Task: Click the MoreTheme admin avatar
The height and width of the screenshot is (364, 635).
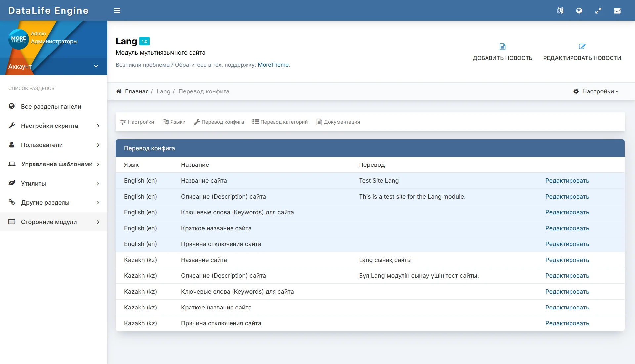Action: [19, 39]
